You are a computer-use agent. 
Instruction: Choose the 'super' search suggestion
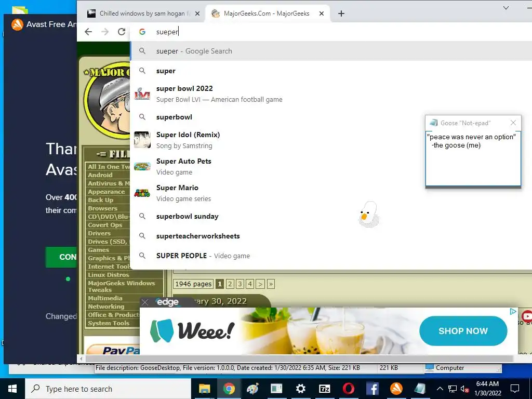tap(331, 71)
